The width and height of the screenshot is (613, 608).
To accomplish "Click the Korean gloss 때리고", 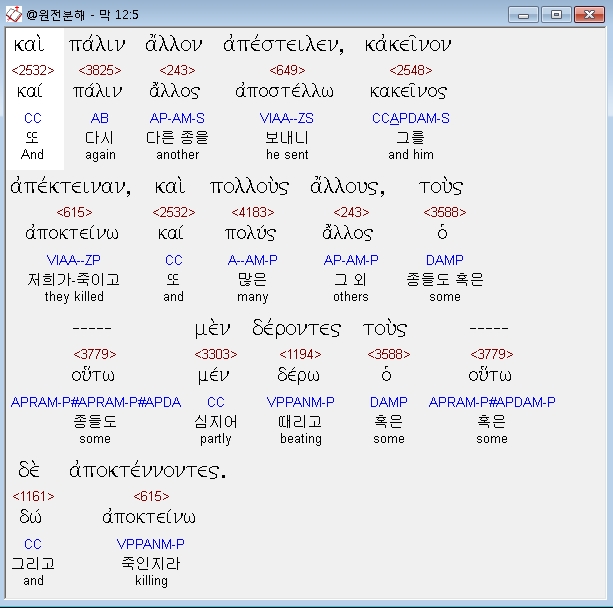I will (x=300, y=421).
